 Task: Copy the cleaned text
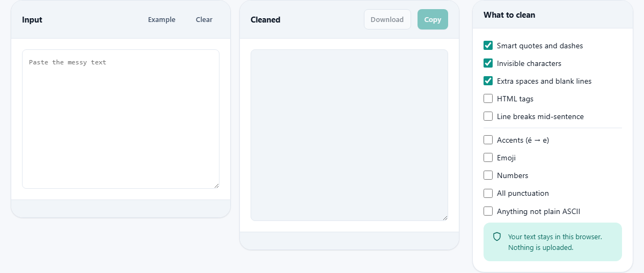[x=433, y=19]
